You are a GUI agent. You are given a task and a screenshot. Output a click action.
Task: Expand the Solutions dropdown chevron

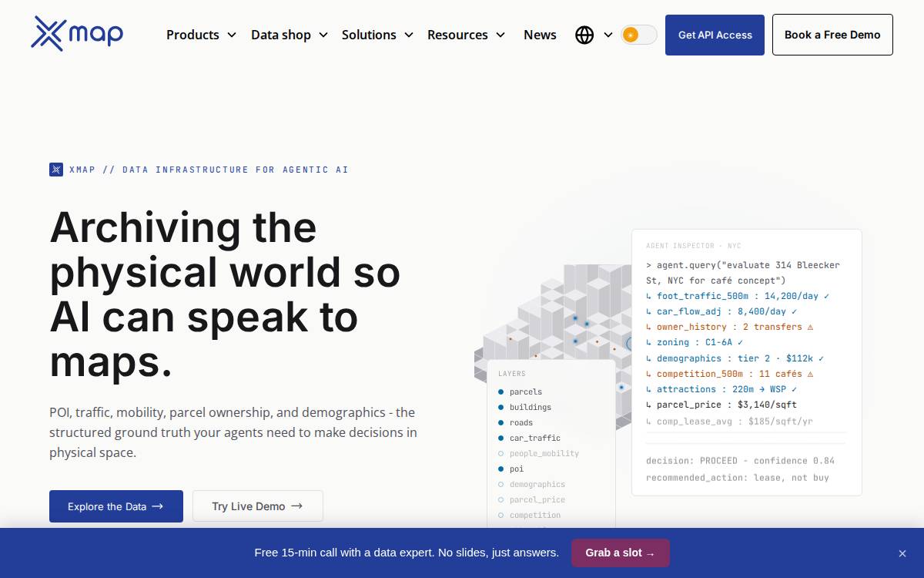(x=409, y=35)
